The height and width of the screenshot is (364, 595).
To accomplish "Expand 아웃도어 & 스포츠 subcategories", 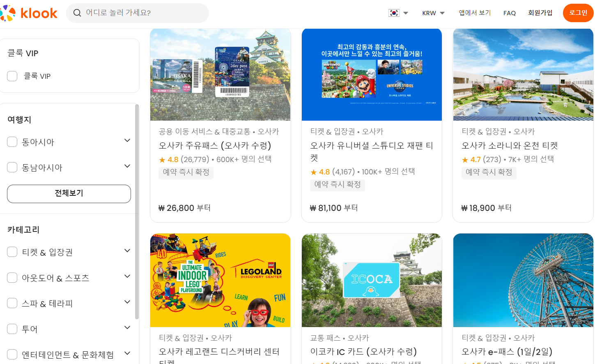I will (x=127, y=277).
